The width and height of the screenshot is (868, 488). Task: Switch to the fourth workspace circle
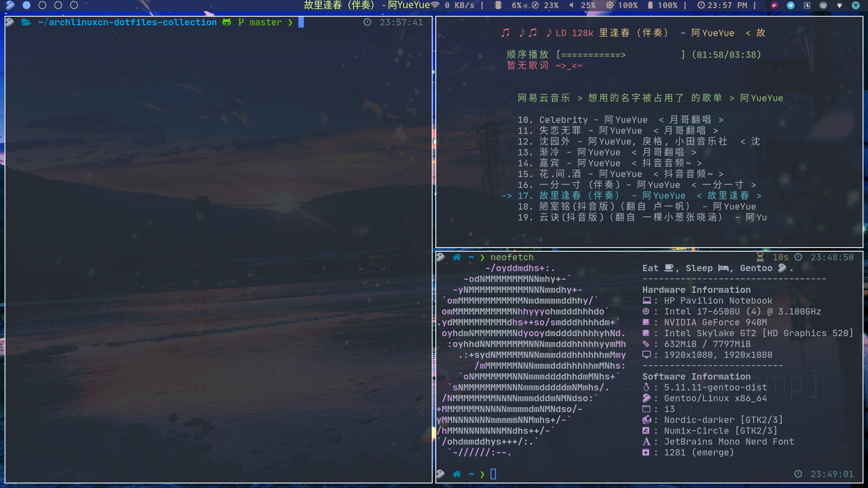click(x=74, y=5)
